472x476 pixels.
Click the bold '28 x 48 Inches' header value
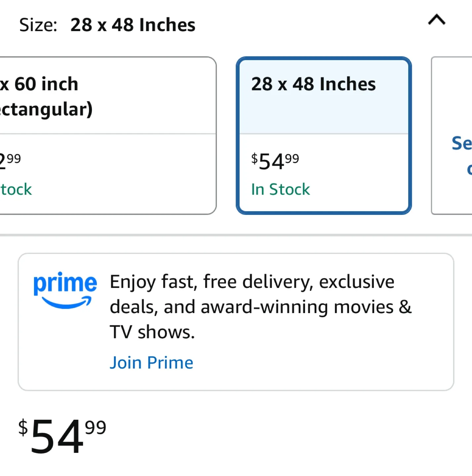coord(133,25)
